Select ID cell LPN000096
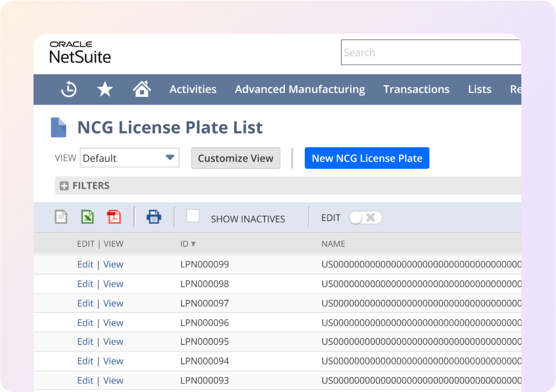This screenshot has height=392, width=556. [x=205, y=323]
